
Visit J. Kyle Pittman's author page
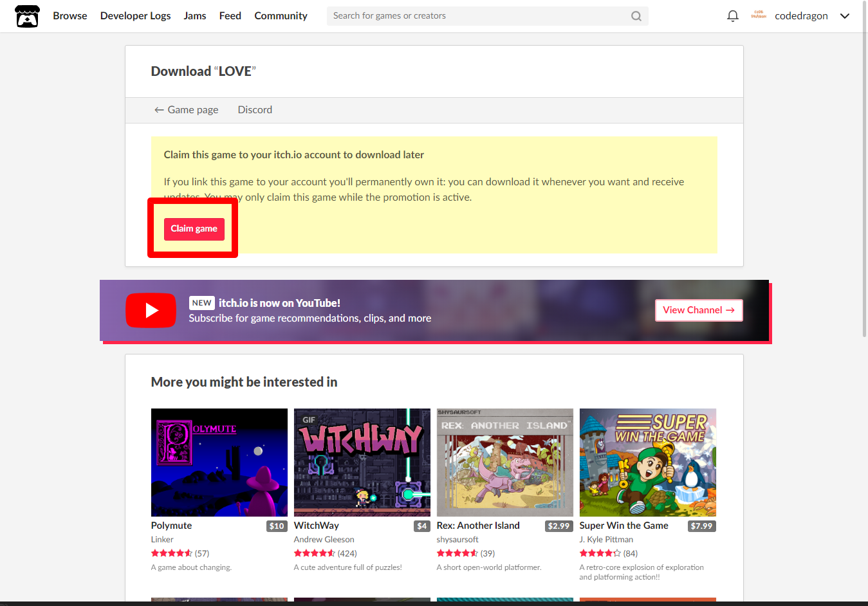606,540
